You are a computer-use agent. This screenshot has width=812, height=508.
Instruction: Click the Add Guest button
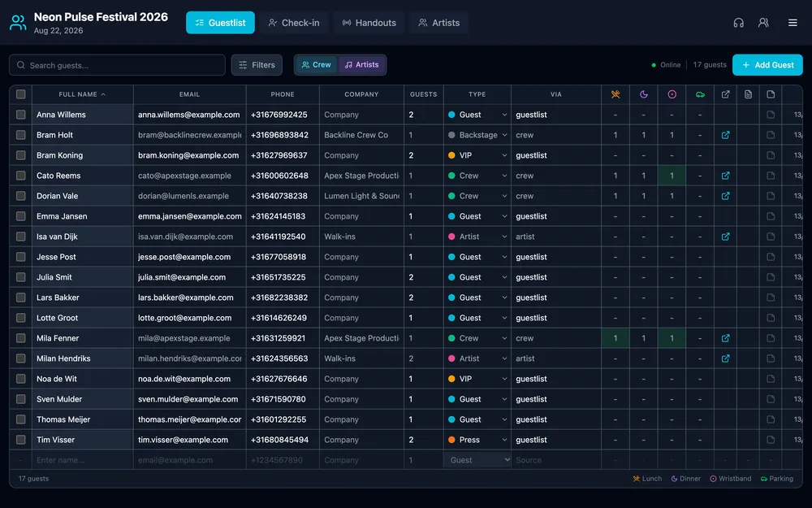point(767,65)
